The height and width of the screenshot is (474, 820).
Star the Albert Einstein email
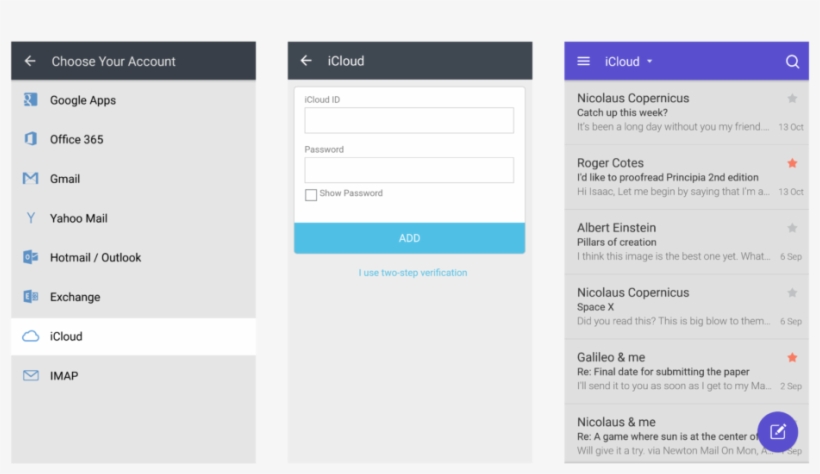(x=792, y=228)
